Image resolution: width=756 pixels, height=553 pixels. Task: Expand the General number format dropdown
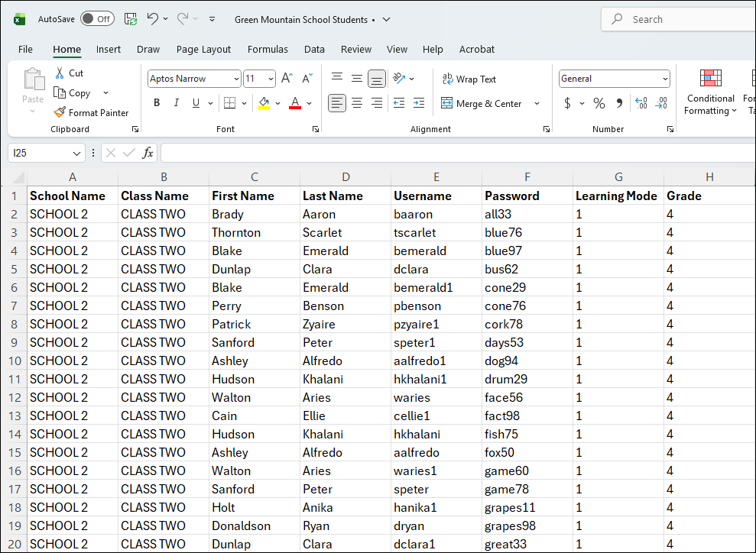pos(665,79)
